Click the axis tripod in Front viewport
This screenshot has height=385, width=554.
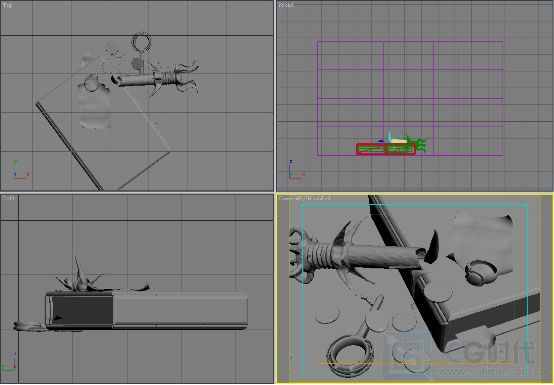click(295, 170)
